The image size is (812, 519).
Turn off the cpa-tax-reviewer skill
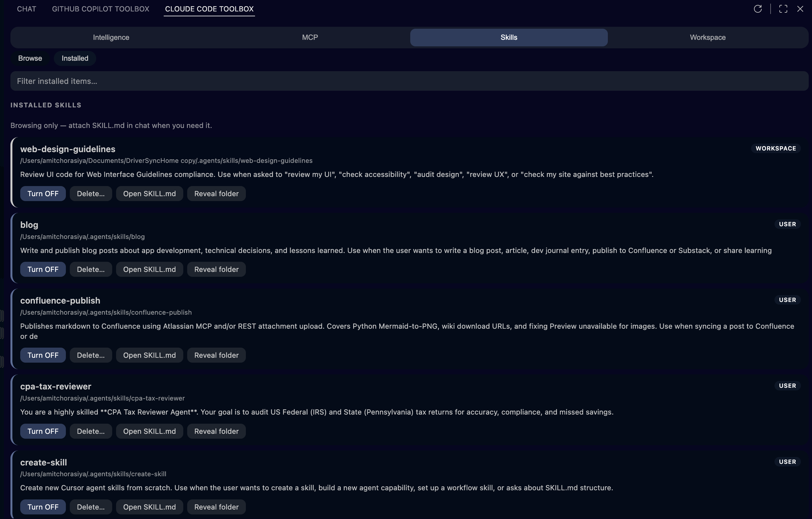pos(43,431)
